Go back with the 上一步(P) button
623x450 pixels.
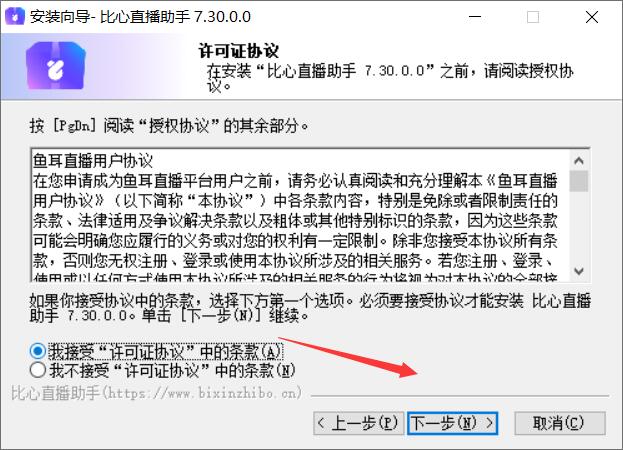(358, 423)
